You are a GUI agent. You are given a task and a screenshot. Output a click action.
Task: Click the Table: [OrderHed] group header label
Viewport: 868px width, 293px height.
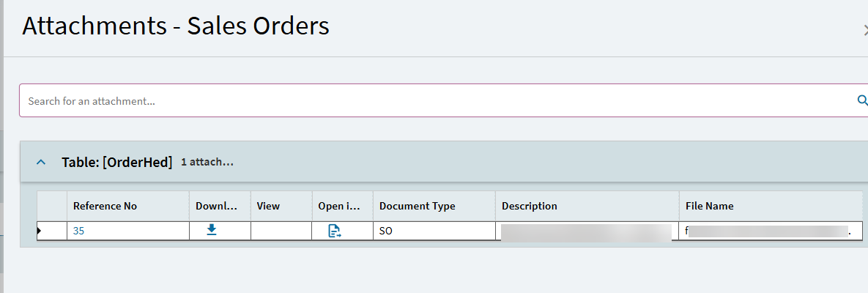117,162
